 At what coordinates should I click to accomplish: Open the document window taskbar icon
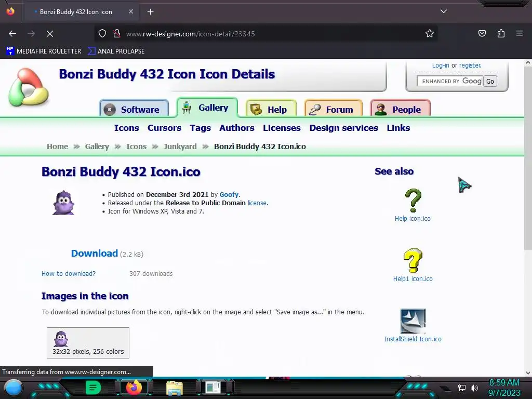[x=214, y=388]
